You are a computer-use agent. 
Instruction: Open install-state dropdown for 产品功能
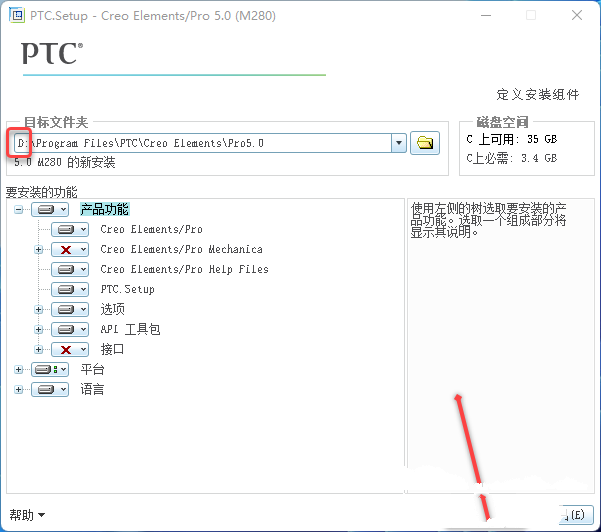click(64, 209)
